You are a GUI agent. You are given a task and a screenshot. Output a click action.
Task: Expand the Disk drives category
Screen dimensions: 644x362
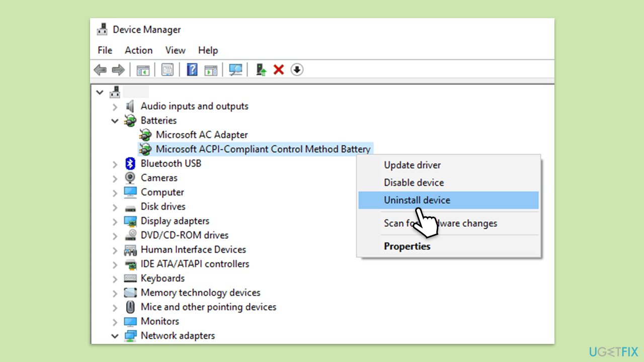coord(115,207)
